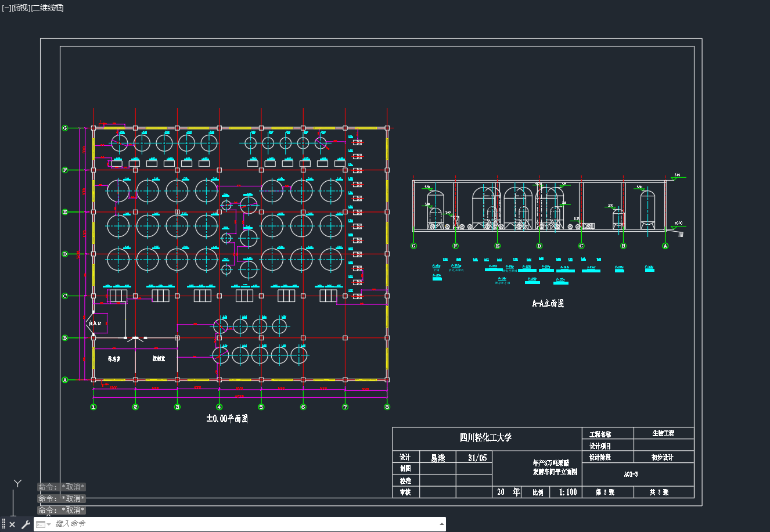Select the 休息室 room label
Viewport: 770px width, 532px height.
point(114,359)
